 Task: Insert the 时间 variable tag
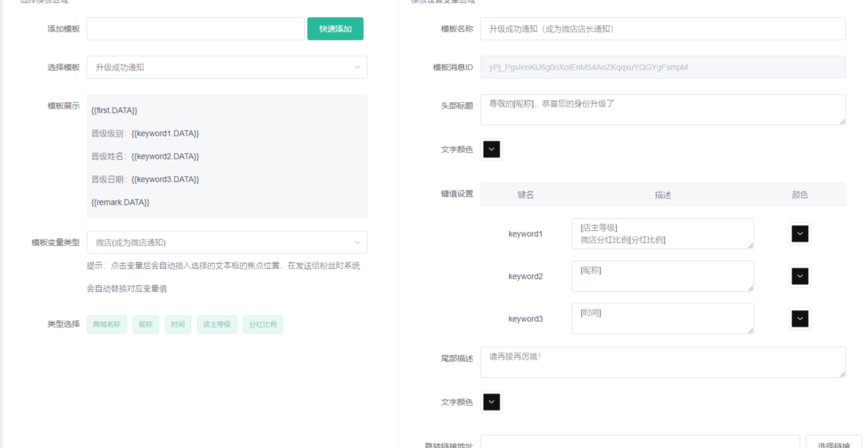(x=178, y=325)
